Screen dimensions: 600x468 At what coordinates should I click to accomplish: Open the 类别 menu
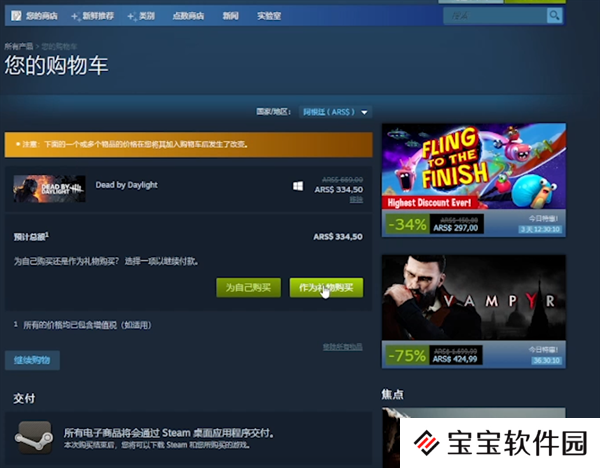click(x=147, y=16)
